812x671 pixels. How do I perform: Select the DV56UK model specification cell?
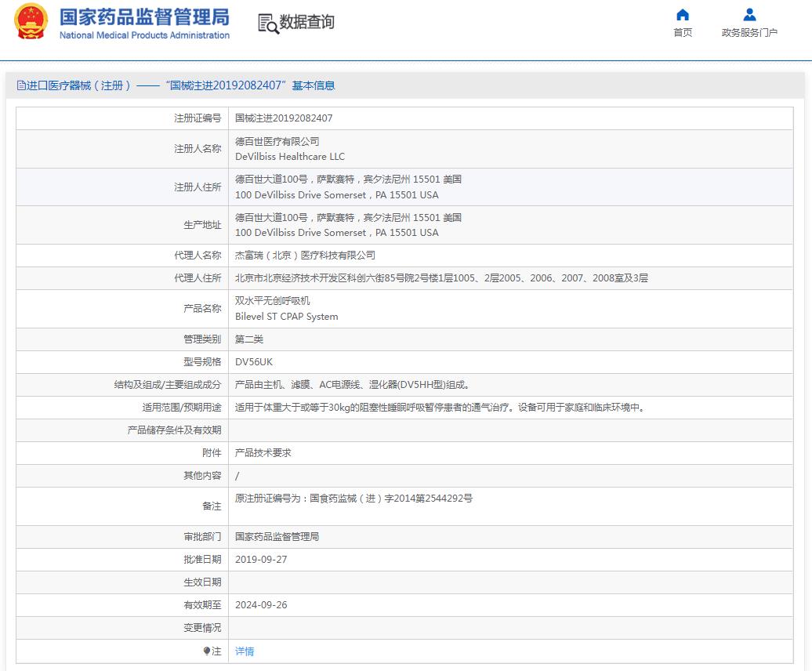(252, 362)
